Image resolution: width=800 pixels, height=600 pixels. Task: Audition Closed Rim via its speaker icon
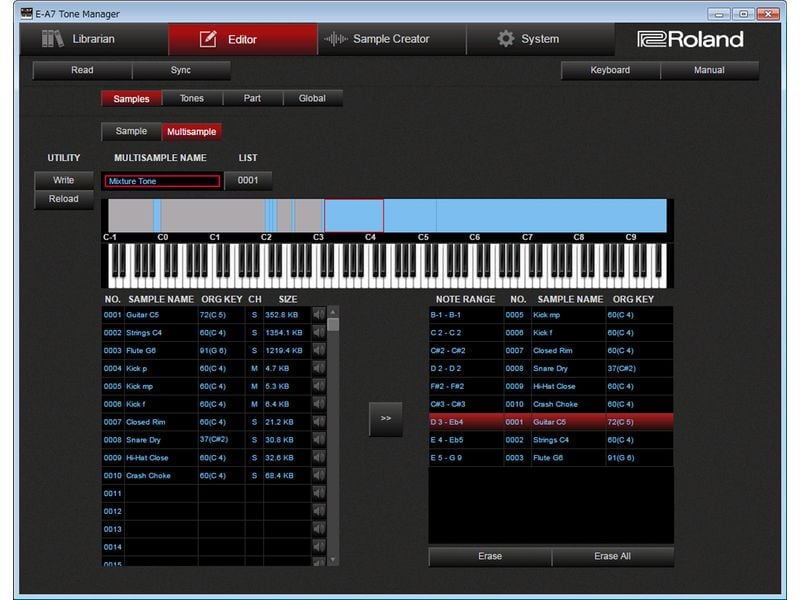[x=319, y=422]
